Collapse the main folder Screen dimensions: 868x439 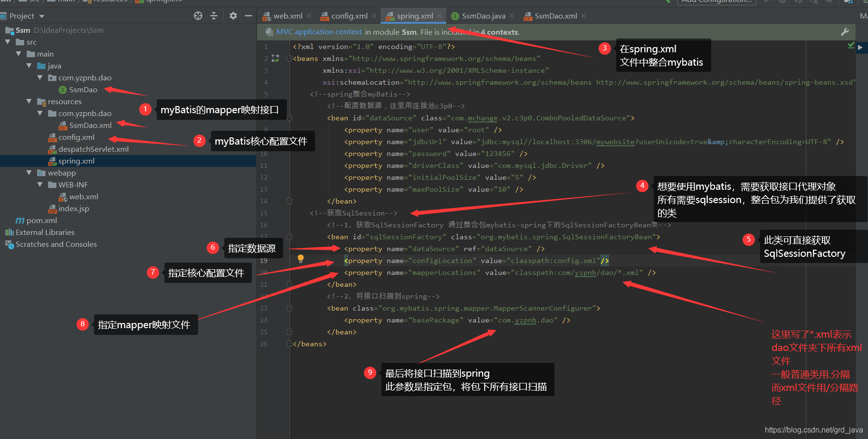19,54
